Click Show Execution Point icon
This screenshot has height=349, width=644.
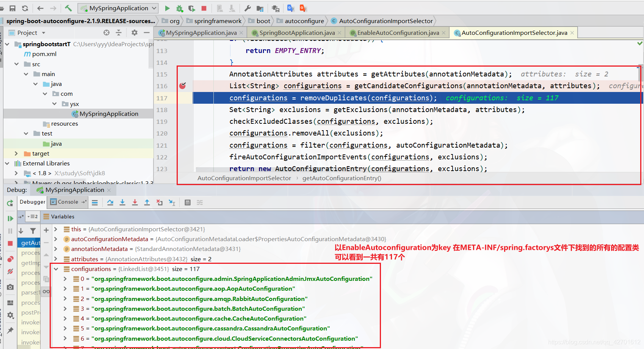(x=95, y=203)
